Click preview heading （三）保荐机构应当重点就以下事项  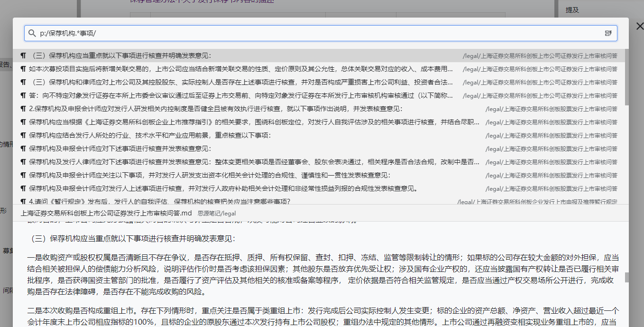click(x=130, y=238)
